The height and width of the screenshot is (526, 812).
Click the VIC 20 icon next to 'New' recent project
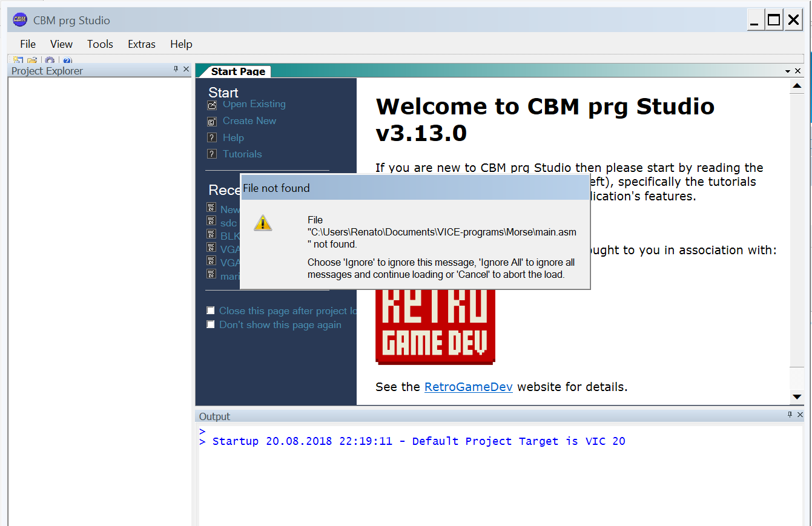(x=211, y=207)
